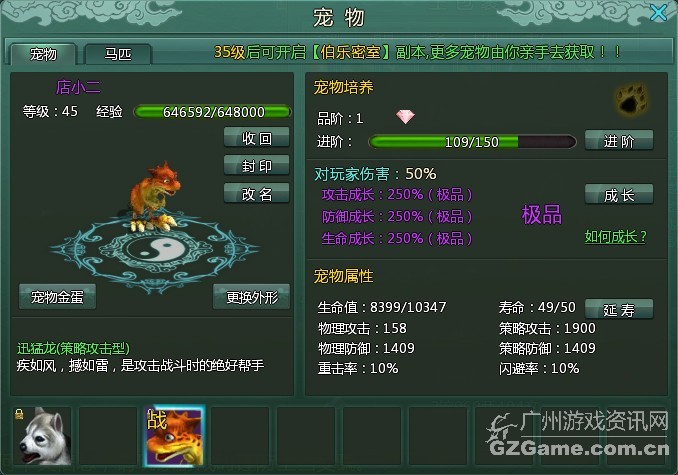Click the 收回 recall button
The width and height of the screenshot is (678, 475).
click(256, 138)
